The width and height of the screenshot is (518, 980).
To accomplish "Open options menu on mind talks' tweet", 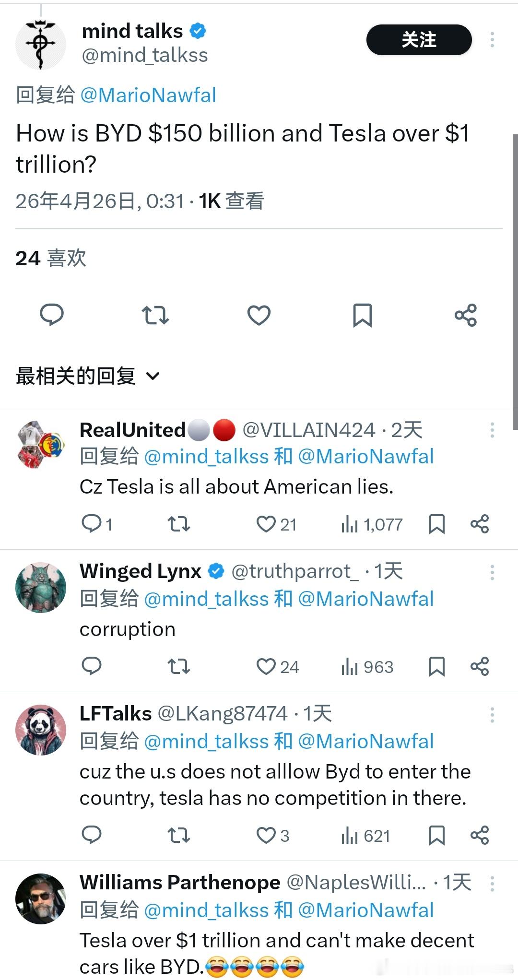I will pyautogui.click(x=492, y=40).
